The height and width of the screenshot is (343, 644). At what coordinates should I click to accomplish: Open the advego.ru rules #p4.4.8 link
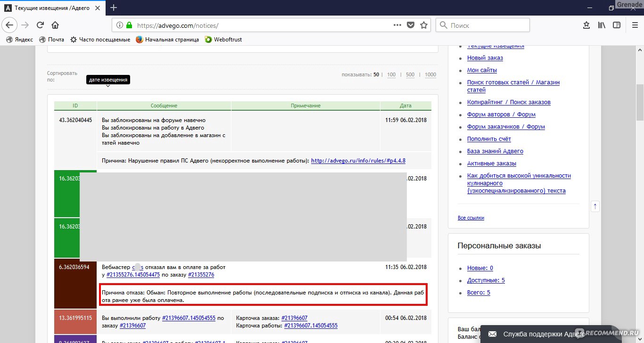coord(358,161)
